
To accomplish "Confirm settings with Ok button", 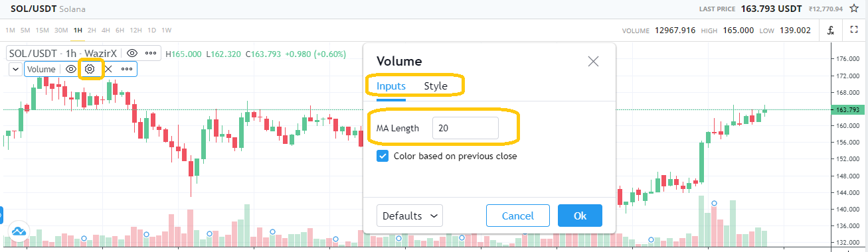I will point(580,216).
